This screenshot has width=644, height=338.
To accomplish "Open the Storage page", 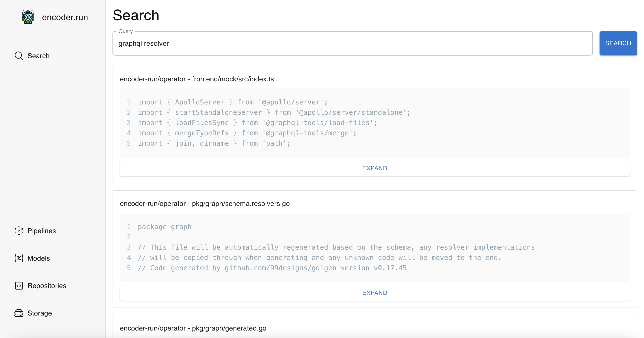I will [x=40, y=313].
